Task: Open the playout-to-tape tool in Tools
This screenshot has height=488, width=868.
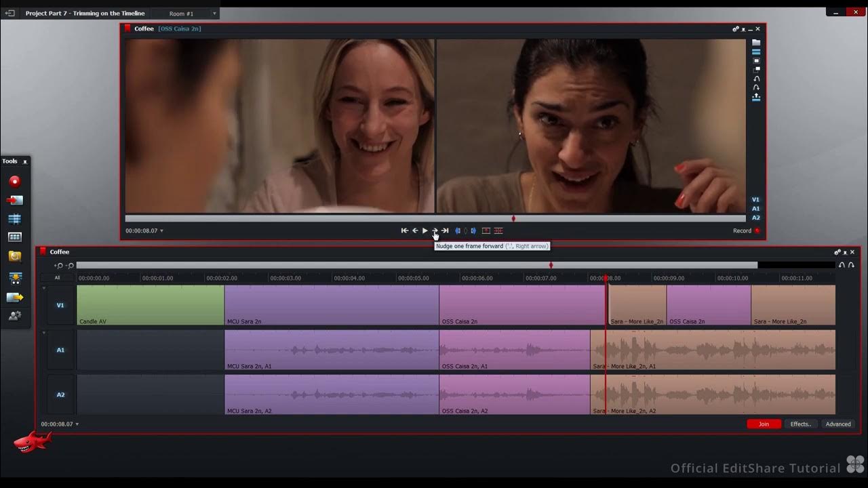Action: pos(15,278)
